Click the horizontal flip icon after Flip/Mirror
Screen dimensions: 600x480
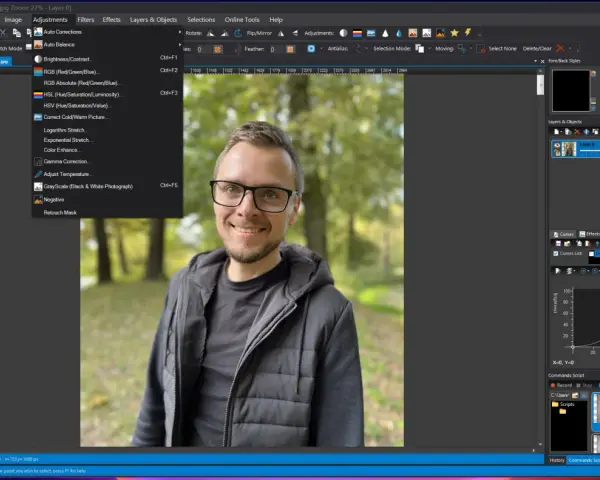coord(281,33)
